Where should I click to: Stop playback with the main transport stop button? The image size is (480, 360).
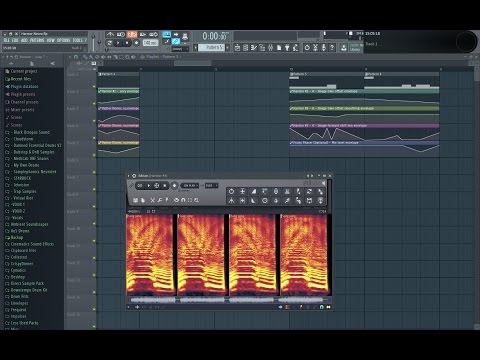[x=127, y=43]
